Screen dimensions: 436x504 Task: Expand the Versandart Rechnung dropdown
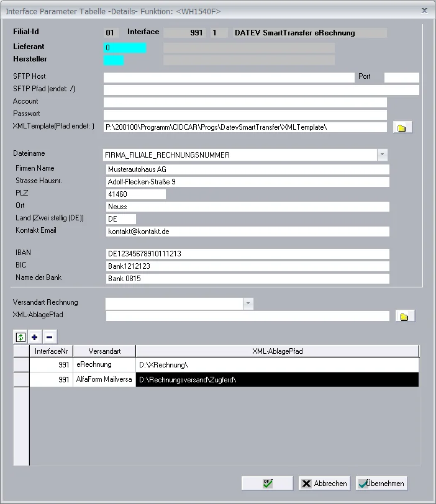click(x=248, y=304)
